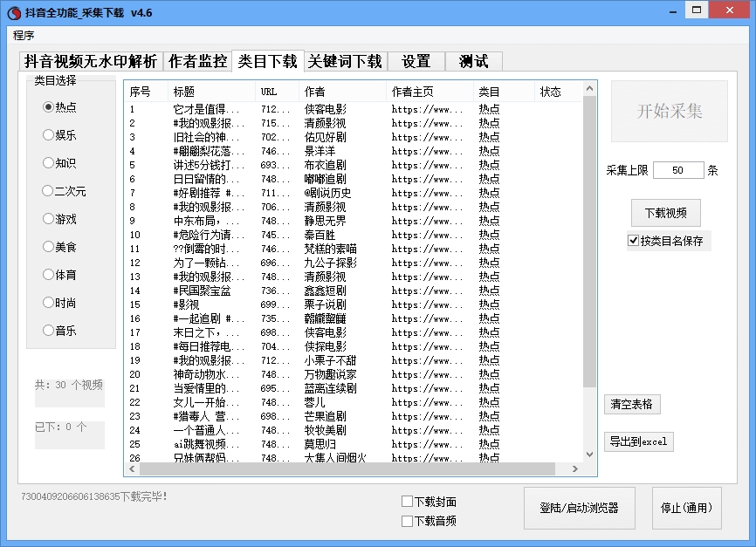The width and height of the screenshot is (756, 547).
Task: Select author 佑见好剧 in row 3
Action: point(325,137)
